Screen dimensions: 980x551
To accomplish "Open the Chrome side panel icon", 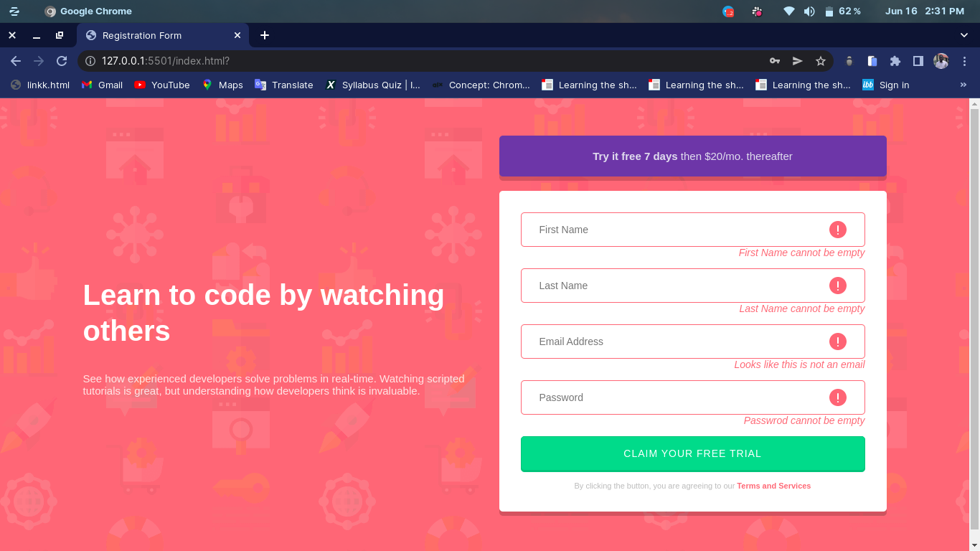I will click(918, 61).
